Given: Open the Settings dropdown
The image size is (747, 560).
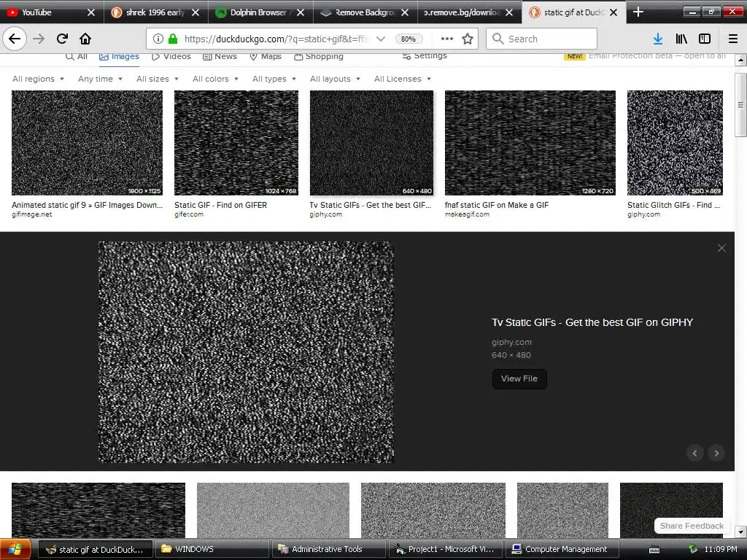Looking at the screenshot, I should 425,55.
